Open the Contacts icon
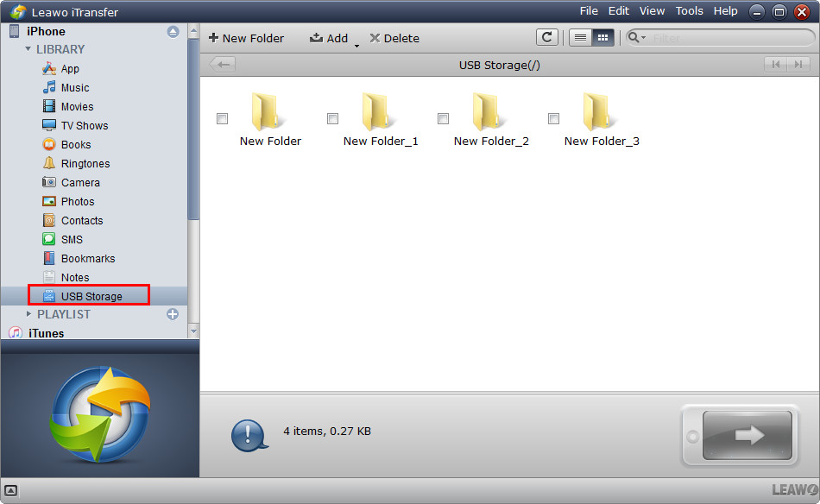820x504 pixels. pyautogui.click(x=49, y=220)
